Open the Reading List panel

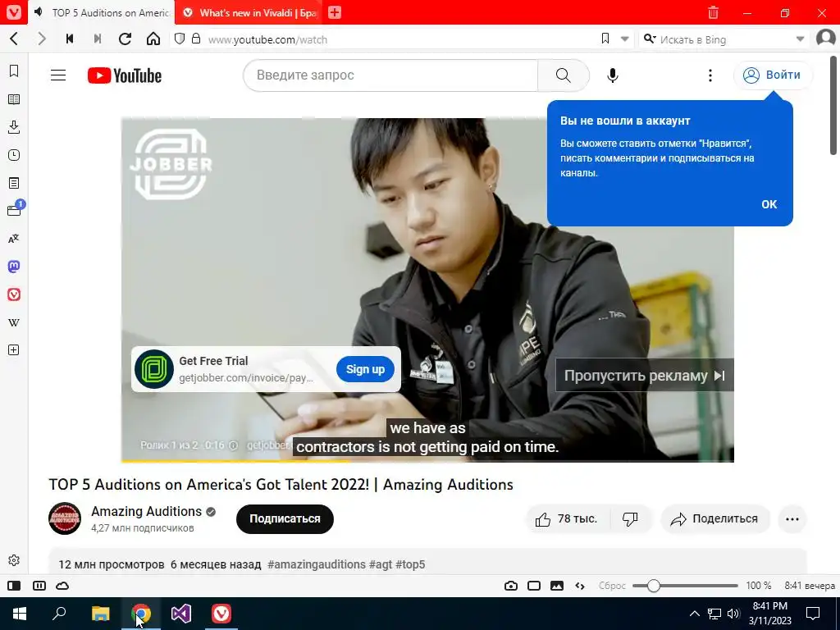pyautogui.click(x=14, y=99)
